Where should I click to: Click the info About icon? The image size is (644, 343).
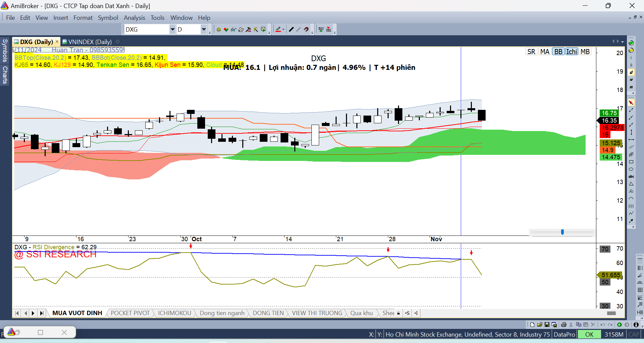[636, 325]
